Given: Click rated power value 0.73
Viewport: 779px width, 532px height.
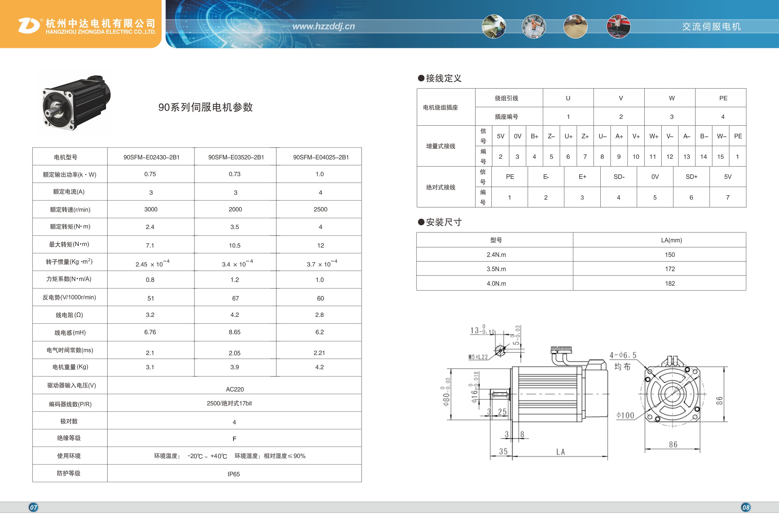Looking at the screenshot, I should [235, 174].
